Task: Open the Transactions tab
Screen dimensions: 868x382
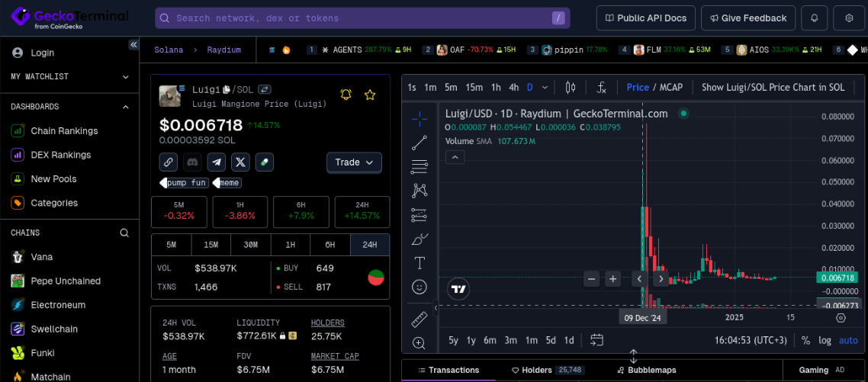Action: 449,370
